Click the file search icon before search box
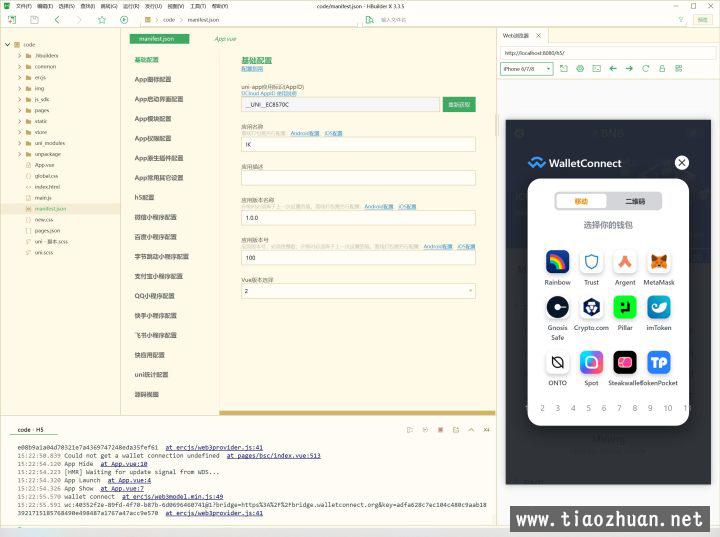 (370, 20)
